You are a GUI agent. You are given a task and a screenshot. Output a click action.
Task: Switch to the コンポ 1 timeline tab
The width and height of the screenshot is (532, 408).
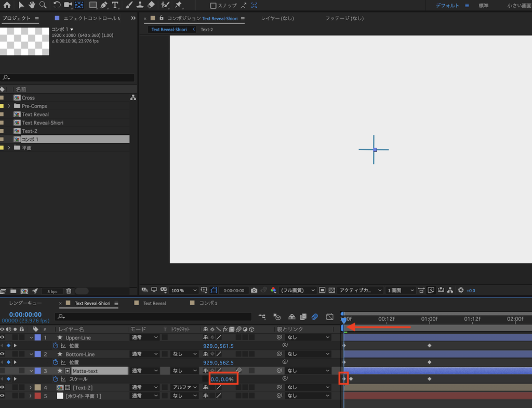click(208, 303)
